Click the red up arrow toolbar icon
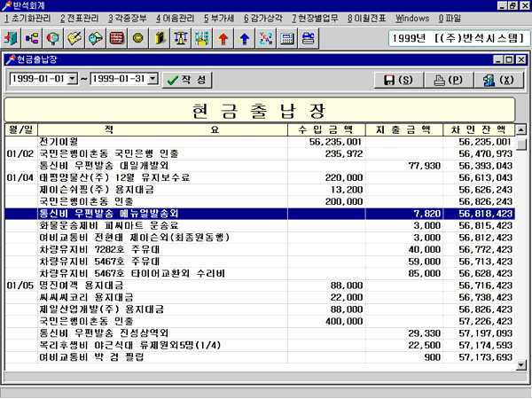 223,38
